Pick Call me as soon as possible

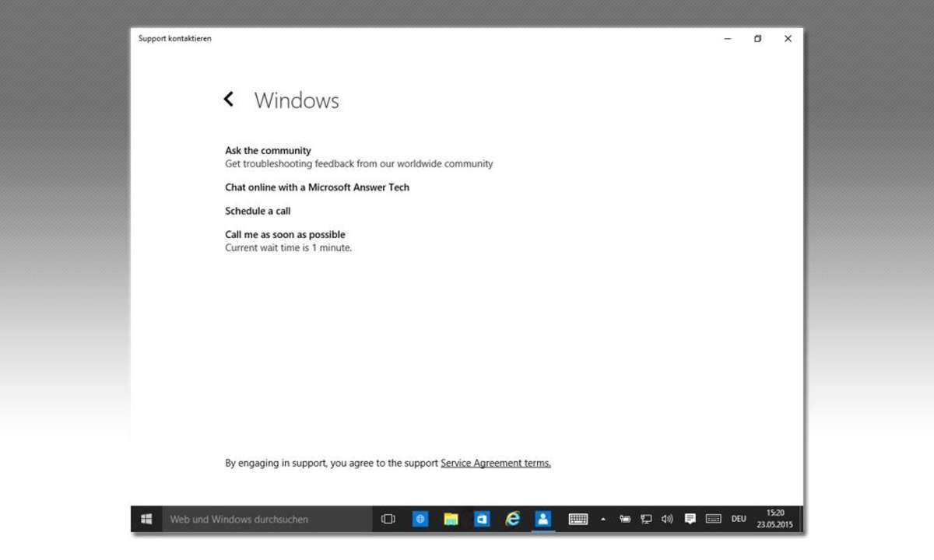(285, 235)
